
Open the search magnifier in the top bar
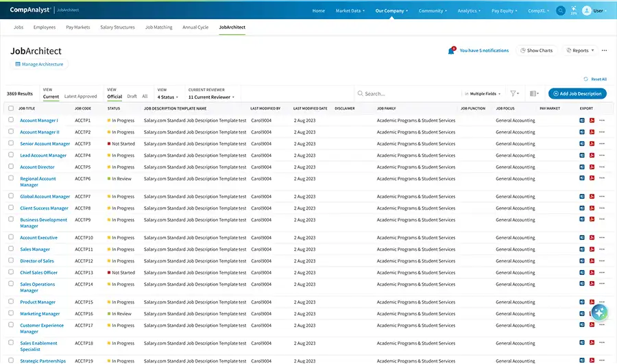tap(561, 10)
